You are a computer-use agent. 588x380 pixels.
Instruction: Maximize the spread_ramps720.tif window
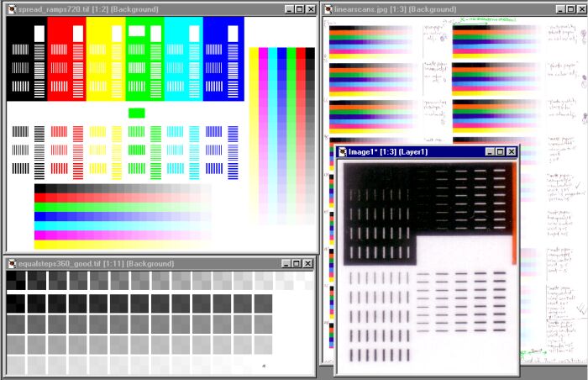pyautogui.click(x=299, y=8)
